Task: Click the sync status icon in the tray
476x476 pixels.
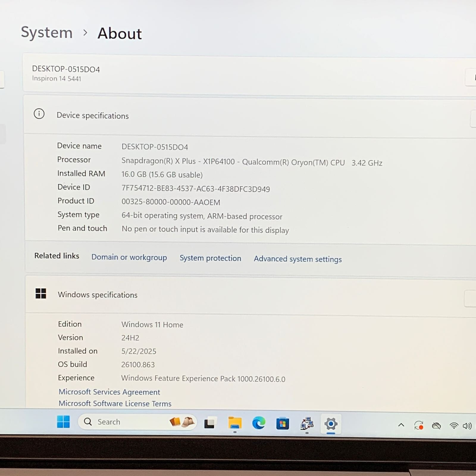Action: [x=419, y=425]
